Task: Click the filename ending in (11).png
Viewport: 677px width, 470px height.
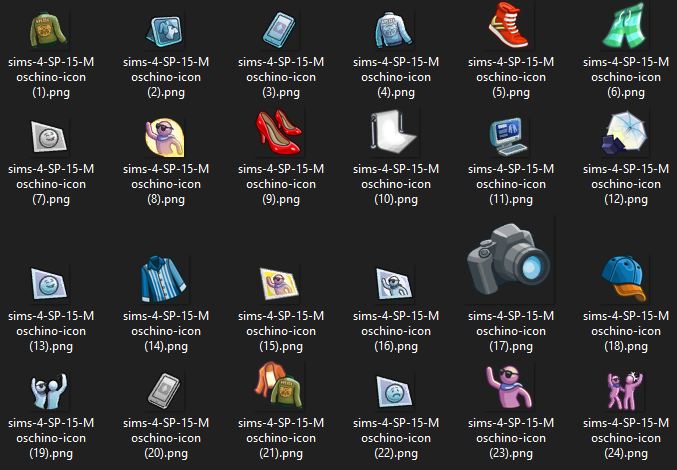Action: tap(511, 184)
